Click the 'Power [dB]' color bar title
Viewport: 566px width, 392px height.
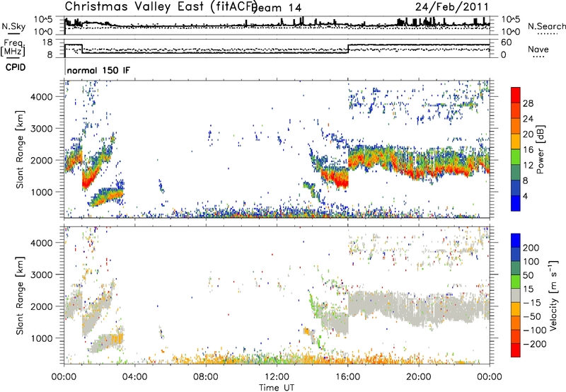click(x=540, y=149)
